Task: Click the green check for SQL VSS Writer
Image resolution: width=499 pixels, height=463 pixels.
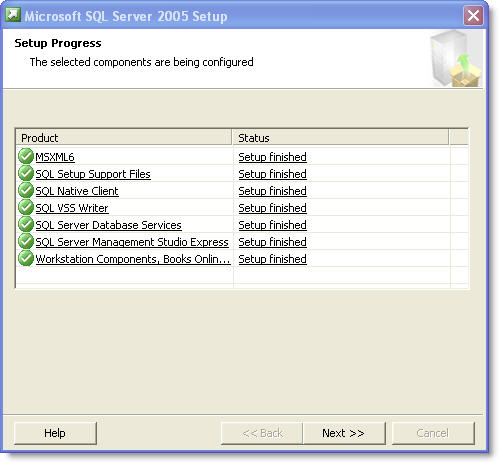Action: pos(26,207)
